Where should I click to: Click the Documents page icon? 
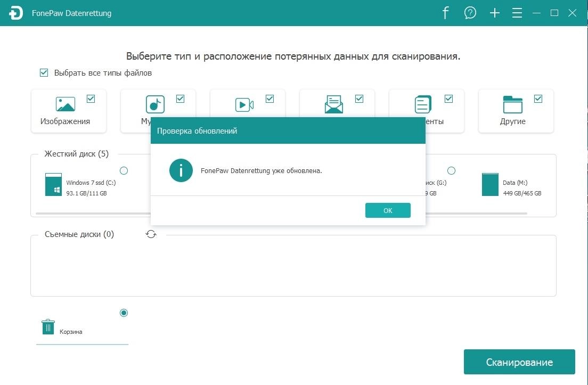423,104
